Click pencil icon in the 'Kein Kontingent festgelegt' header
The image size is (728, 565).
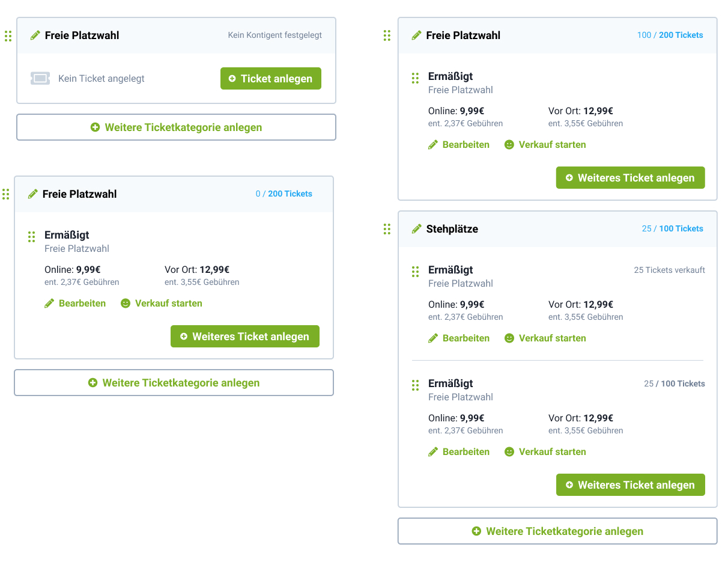pos(35,35)
